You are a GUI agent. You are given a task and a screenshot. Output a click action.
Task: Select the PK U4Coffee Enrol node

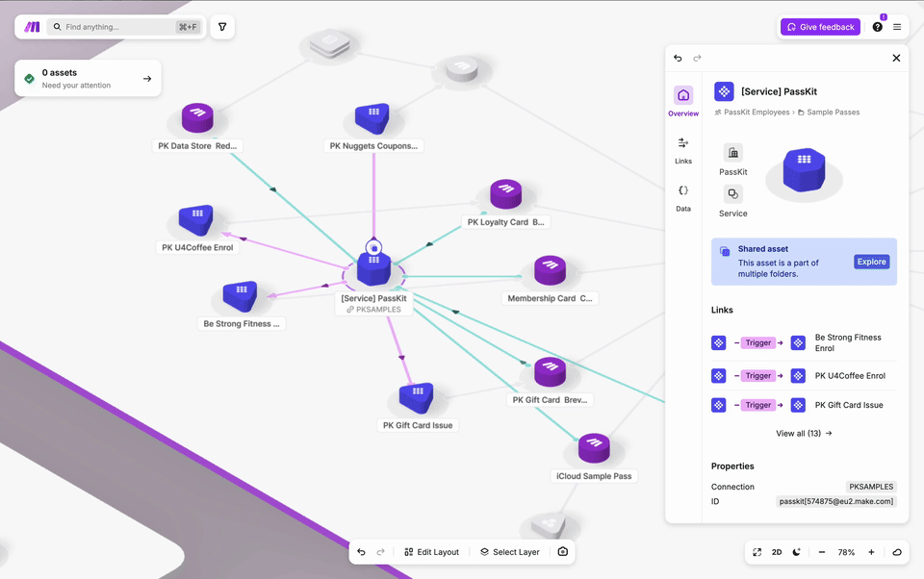pos(196,219)
